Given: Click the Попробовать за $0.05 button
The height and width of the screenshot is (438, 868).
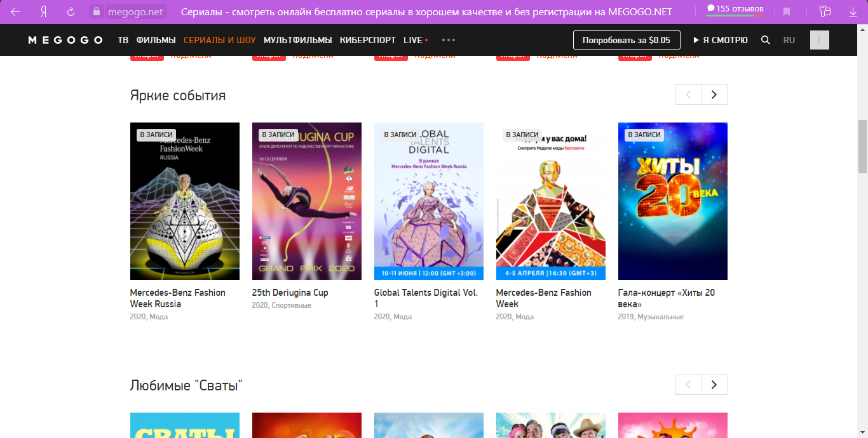Looking at the screenshot, I should click(x=627, y=40).
